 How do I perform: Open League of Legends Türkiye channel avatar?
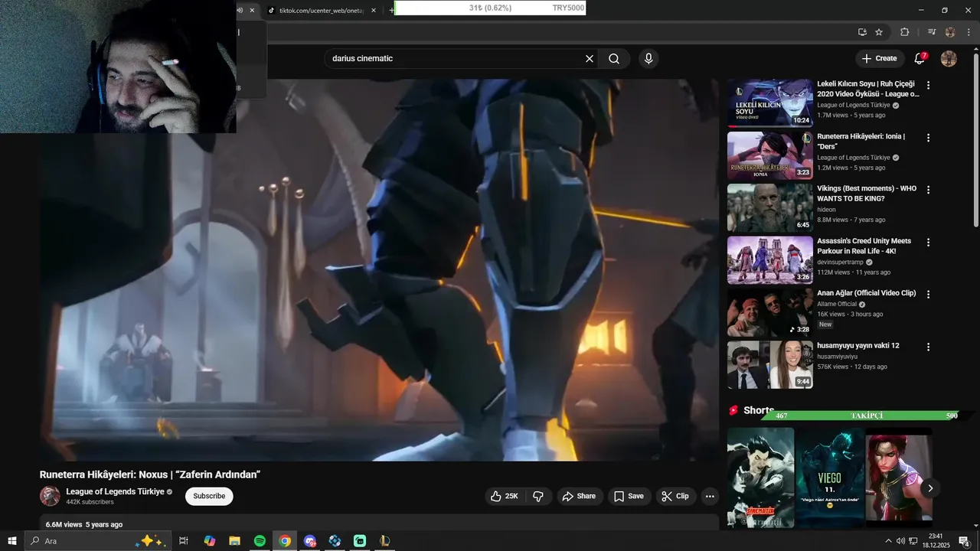pyautogui.click(x=50, y=496)
